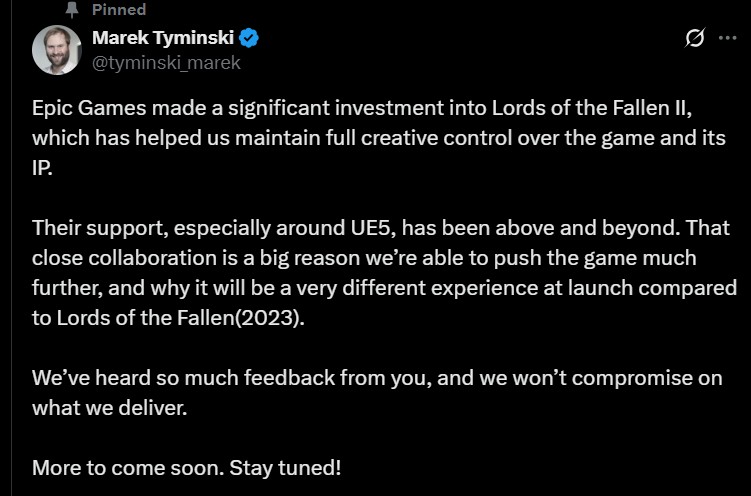Click the words Epic Games in post
Screen dimensions: 751x496
[x=89, y=108]
